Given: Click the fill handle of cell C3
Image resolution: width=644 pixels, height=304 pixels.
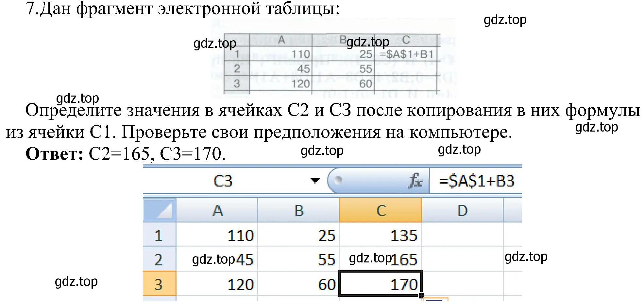Looking at the screenshot, I should (x=421, y=295).
